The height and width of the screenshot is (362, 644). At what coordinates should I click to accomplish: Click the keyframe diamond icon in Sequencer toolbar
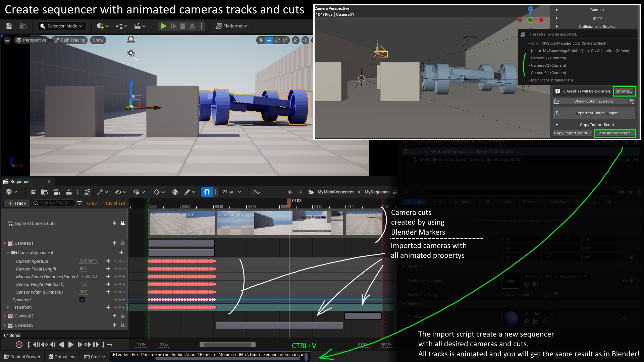tap(157, 192)
